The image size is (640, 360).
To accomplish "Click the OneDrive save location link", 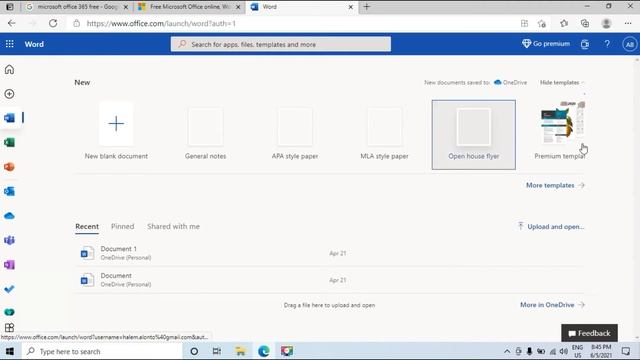I will 510,82.
